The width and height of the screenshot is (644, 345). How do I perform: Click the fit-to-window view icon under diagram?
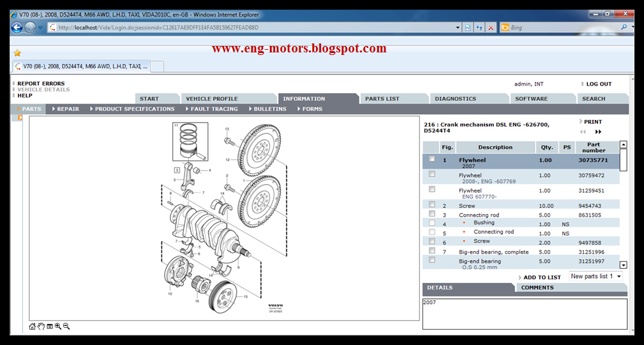(x=50, y=326)
